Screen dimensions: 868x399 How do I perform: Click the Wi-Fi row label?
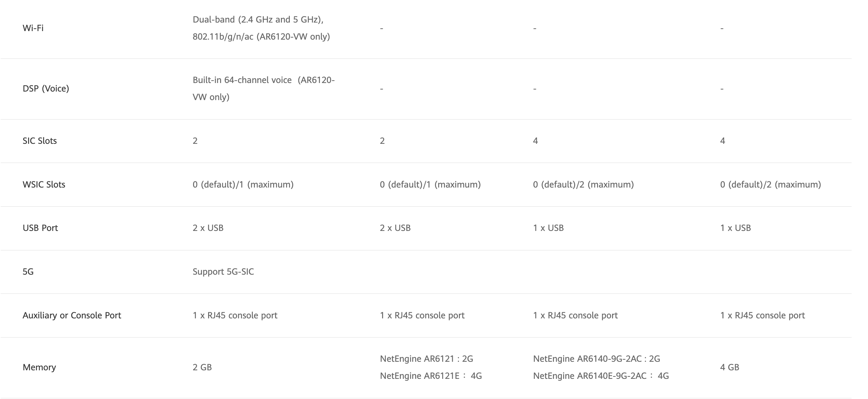[33, 28]
